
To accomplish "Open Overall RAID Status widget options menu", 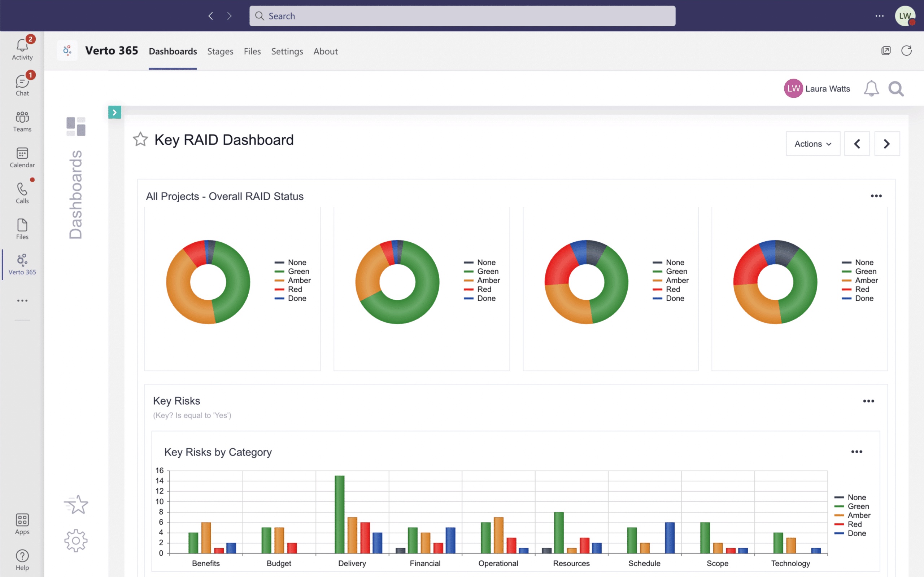I will pos(876,196).
